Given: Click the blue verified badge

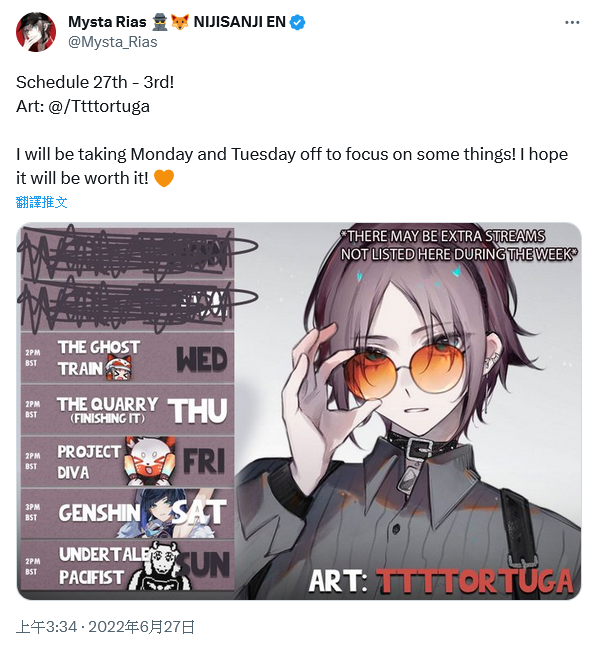Looking at the screenshot, I should (x=297, y=22).
